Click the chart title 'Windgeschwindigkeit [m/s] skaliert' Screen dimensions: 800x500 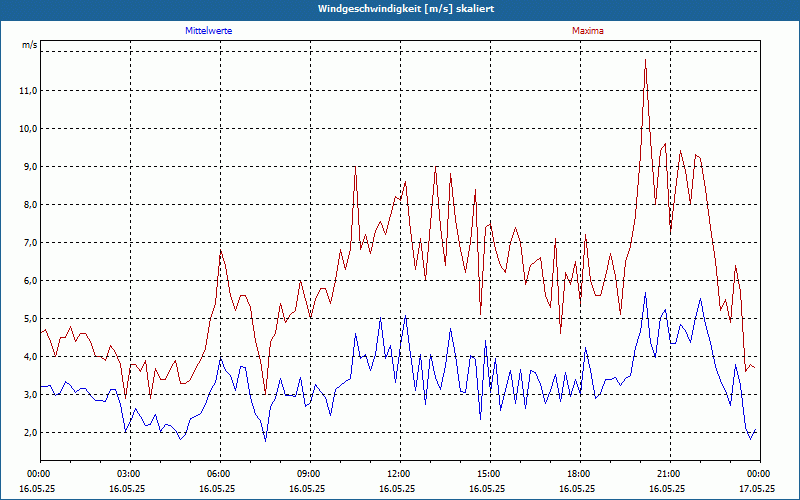pos(406,9)
